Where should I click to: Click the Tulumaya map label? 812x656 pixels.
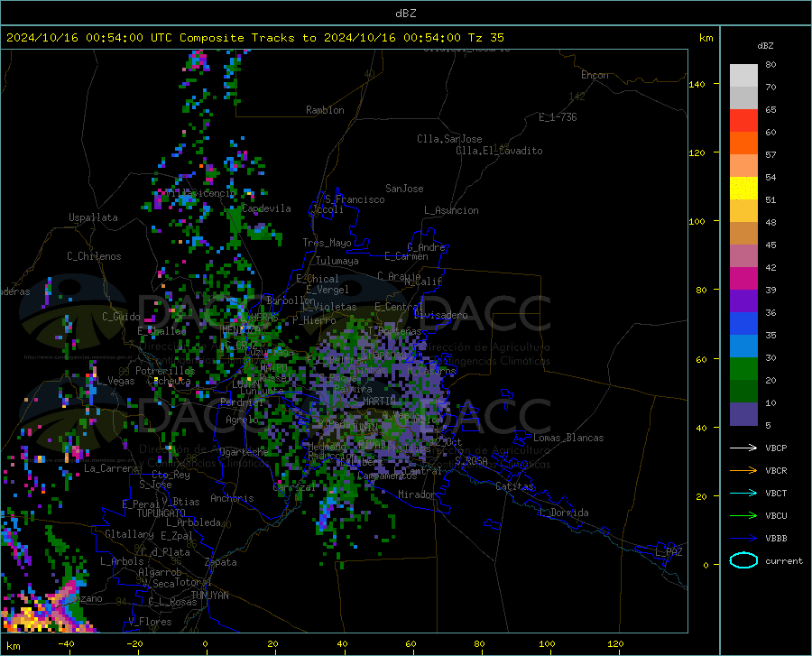pos(337,261)
